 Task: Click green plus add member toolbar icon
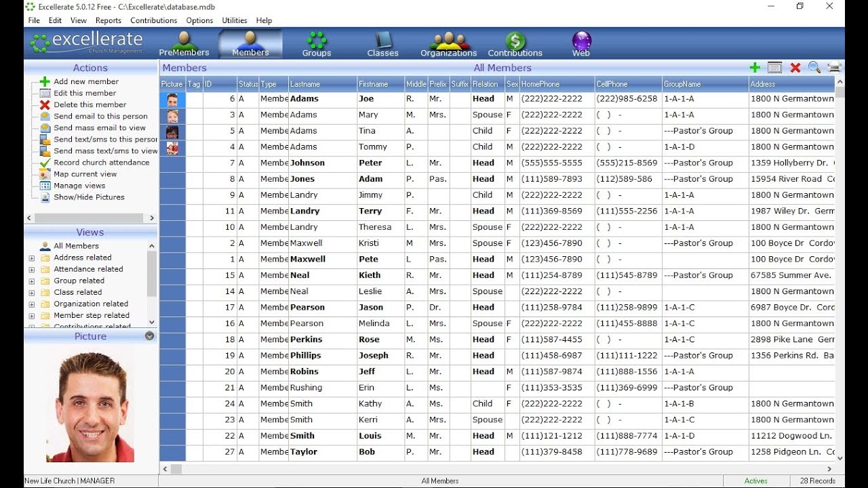[755, 67]
